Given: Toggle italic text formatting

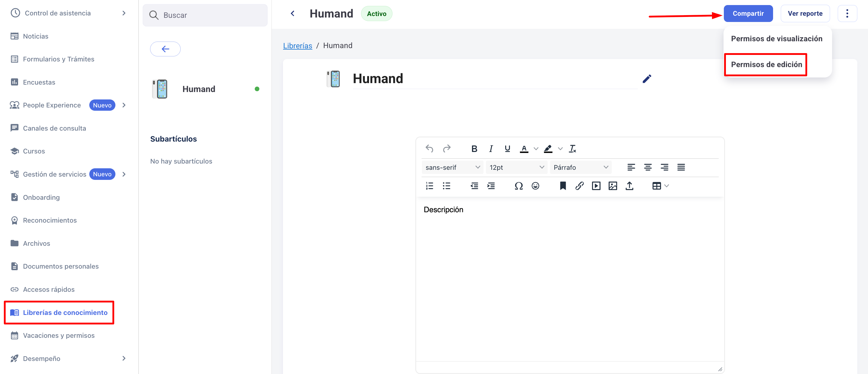Looking at the screenshot, I should (x=491, y=149).
